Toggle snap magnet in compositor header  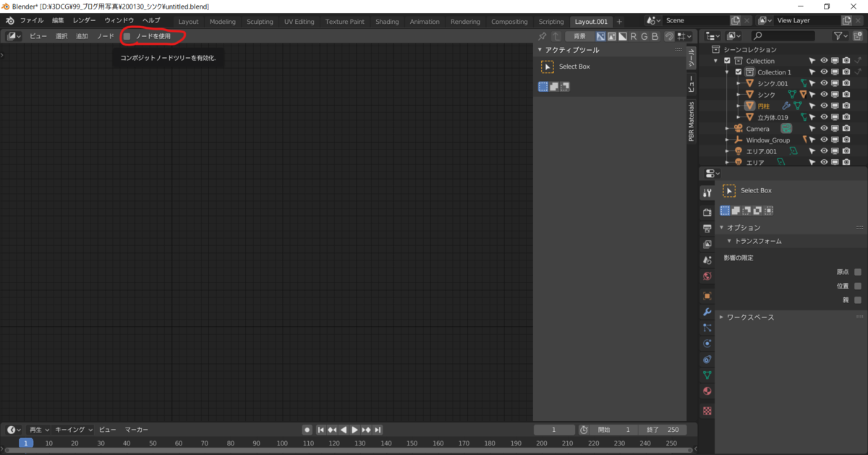pyautogui.click(x=669, y=36)
